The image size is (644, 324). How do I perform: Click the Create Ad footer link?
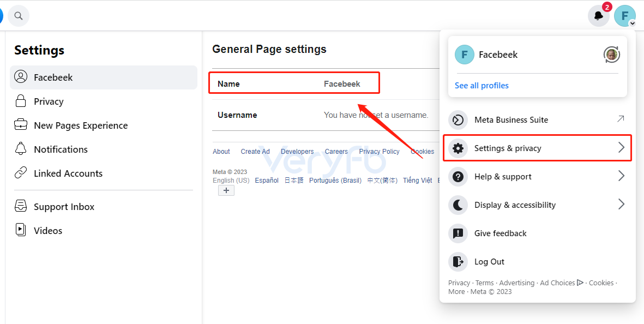255,152
